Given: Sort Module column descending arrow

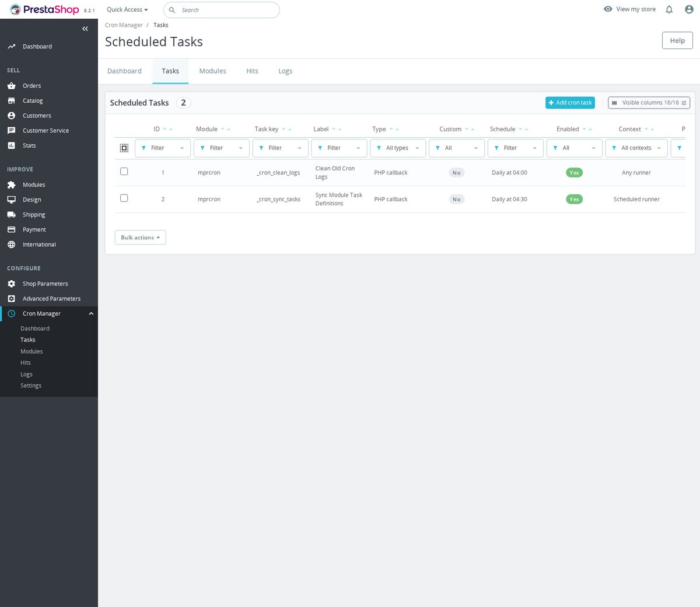Looking at the screenshot, I should tap(223, 130).
